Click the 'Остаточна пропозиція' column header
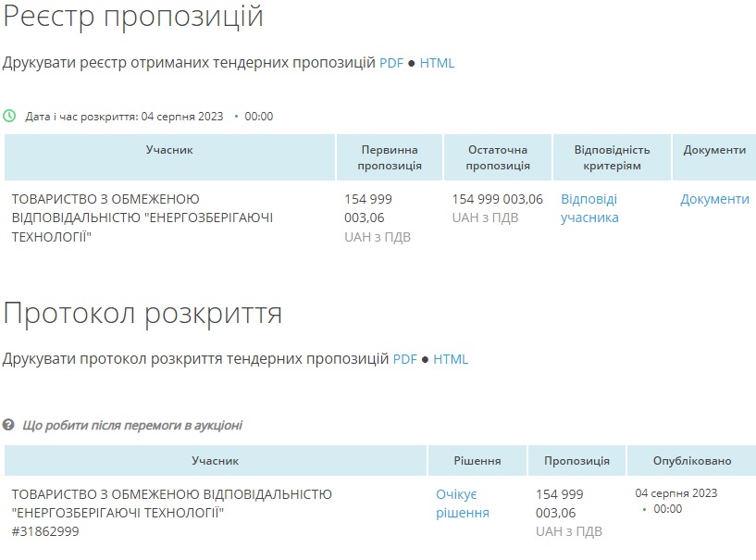The width and height of the screenshot is (756, 560). tap(498, 157)
